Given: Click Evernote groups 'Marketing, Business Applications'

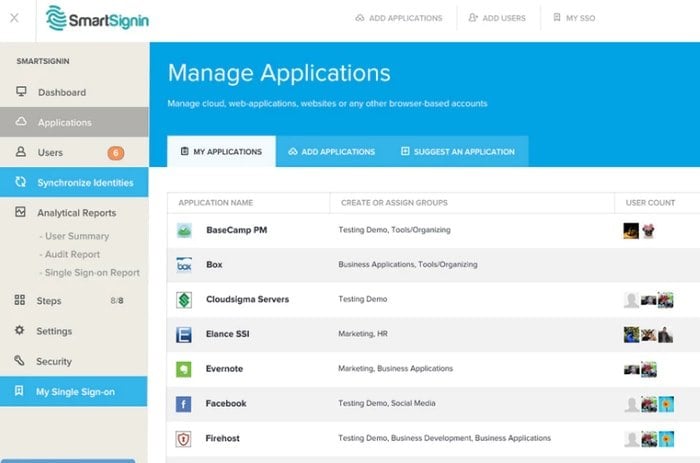Looking at the screenshot, I should (396, 368).
